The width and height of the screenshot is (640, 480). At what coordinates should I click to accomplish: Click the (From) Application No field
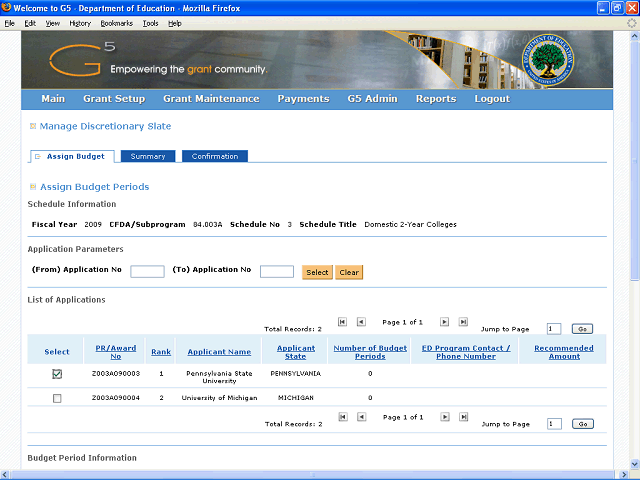pyautogui.click(x=147, y=272)
